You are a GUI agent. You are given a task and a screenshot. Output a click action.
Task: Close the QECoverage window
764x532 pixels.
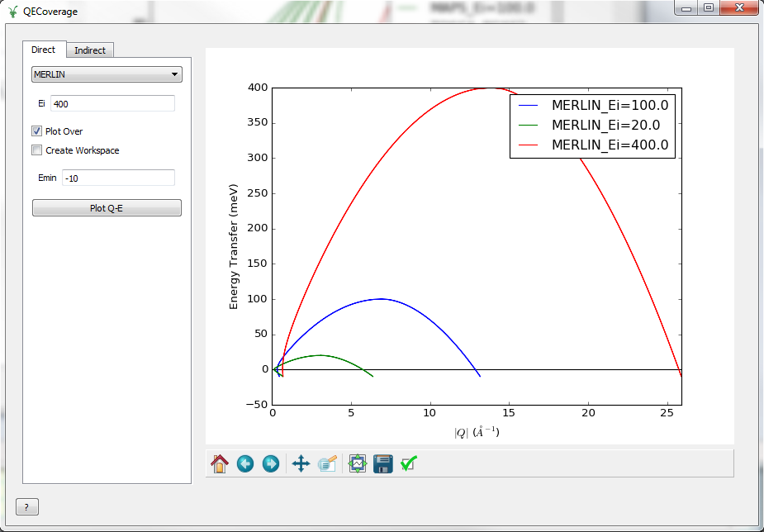(740, 7)
